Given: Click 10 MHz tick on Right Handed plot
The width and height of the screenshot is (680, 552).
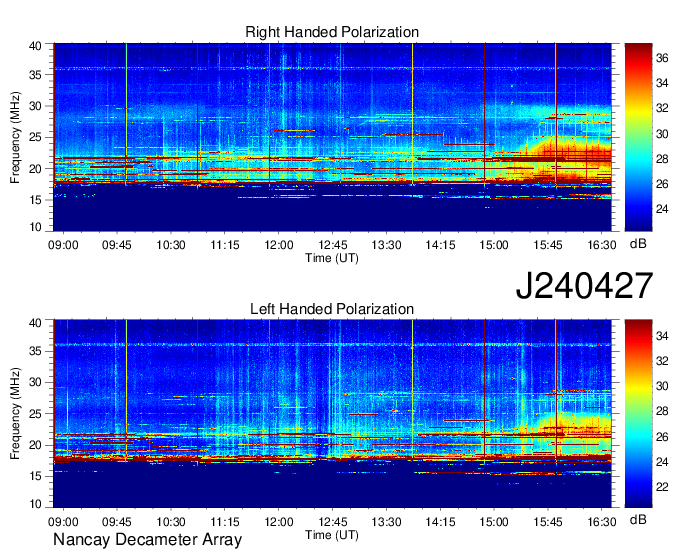Looking at the screenshot, I should 35,227.
